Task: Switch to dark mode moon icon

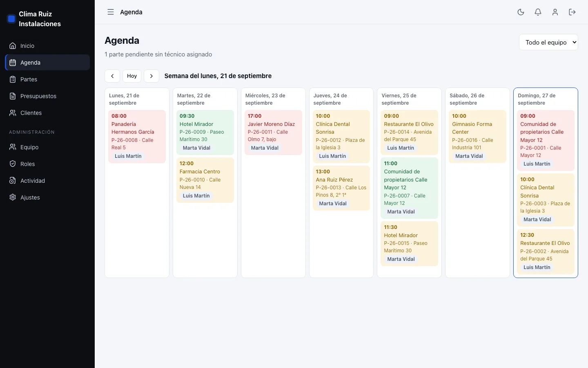Action: tap(521, 12)
